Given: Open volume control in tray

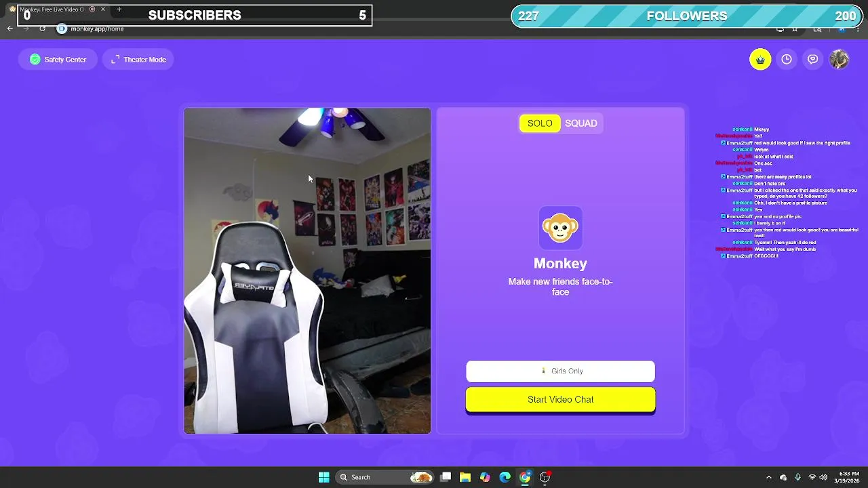Looking at the screenshot, I should click(823, 477).
